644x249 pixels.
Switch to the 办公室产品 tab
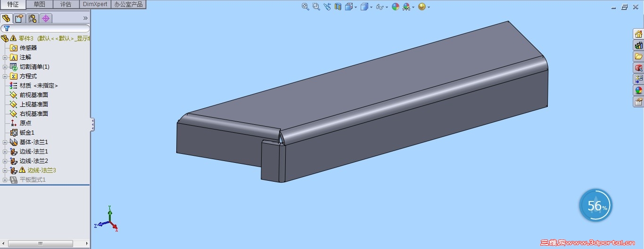click(x=128, y=4)
